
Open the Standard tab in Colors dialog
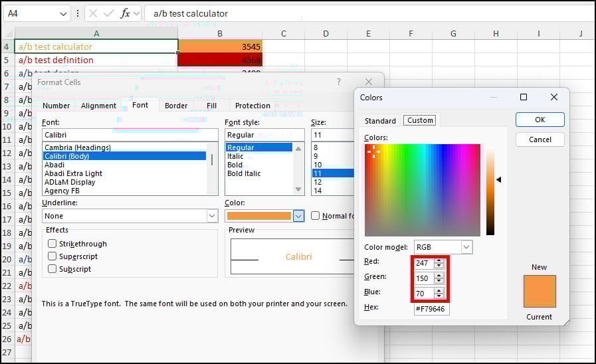tap(380, 121)
